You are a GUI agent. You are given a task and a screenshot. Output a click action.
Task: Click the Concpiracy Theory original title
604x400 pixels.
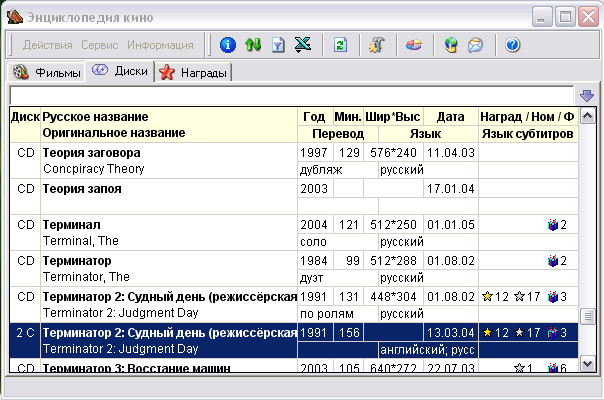coord(94,169)
